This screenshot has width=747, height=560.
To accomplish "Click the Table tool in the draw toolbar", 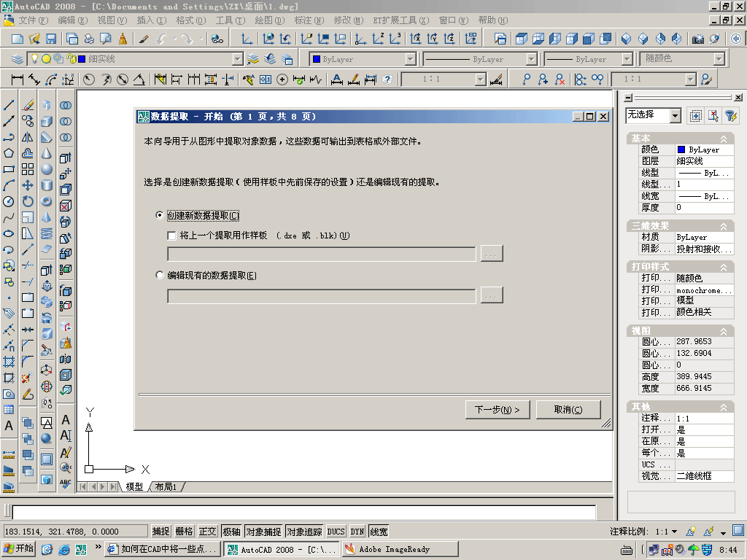I will 9,410.
